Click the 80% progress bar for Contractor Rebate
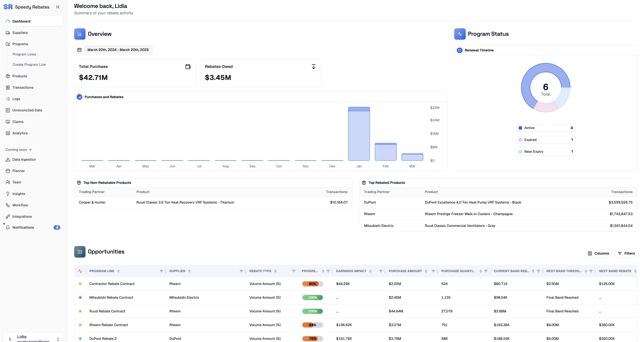This screenshot has height=342, width=644. pyautogui.click(x=312, y=284)
